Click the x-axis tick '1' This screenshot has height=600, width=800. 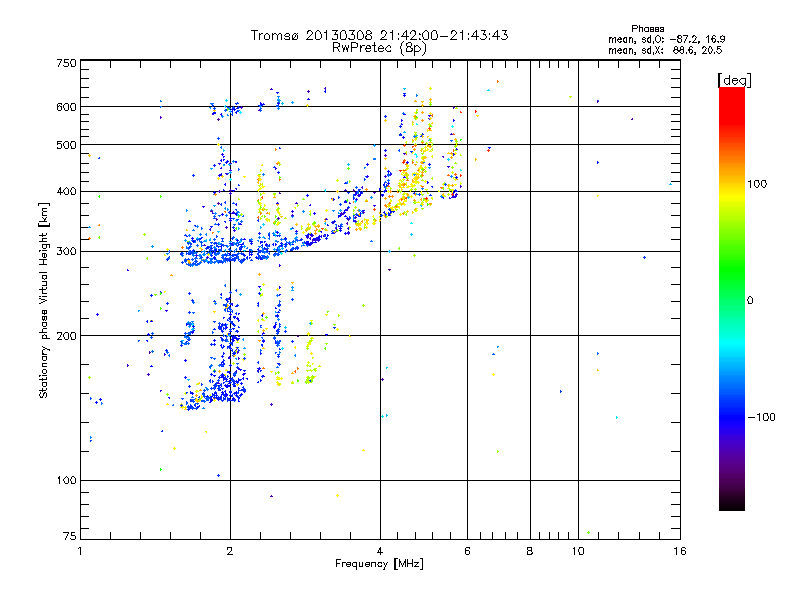point(80,551)
